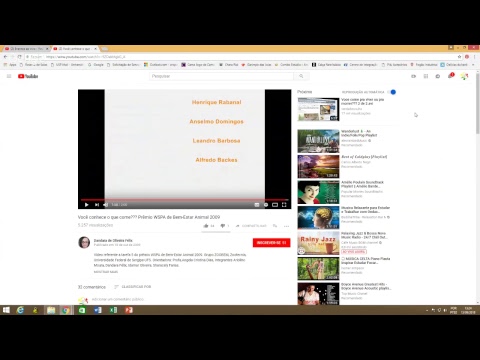Focus the Pesquisar search box
Screen dimensions: 480x360
[x=221, y=76]
